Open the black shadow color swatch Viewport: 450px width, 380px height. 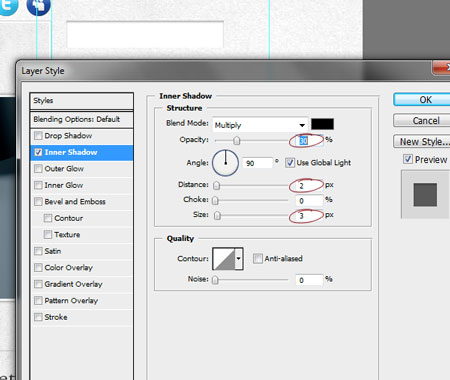coord(322,124)
